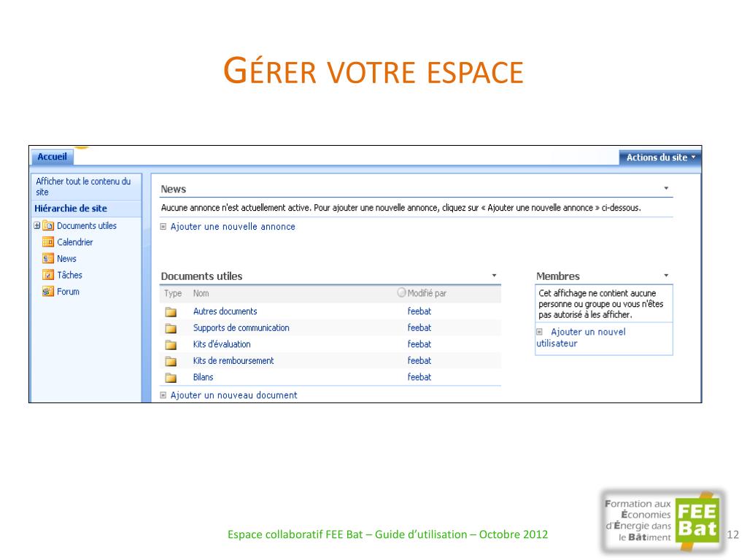Click the Hiérarchie de site heading

[x=71, y=209]
